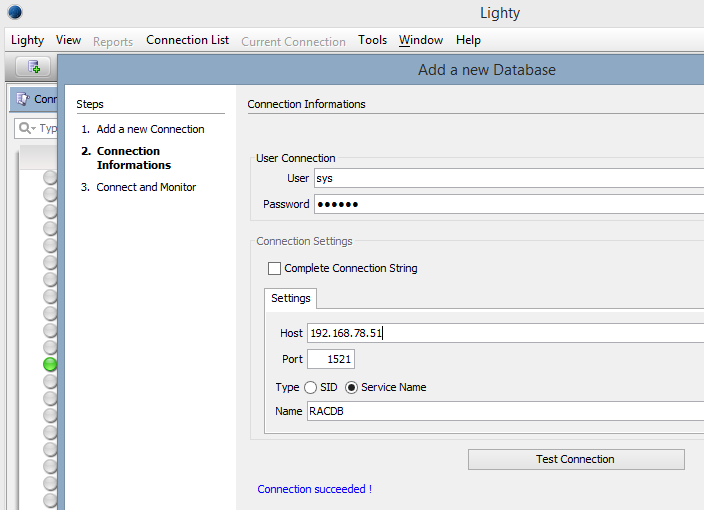Open the Connection List menu
Screen dimensions: 704x510
(187, 40)
